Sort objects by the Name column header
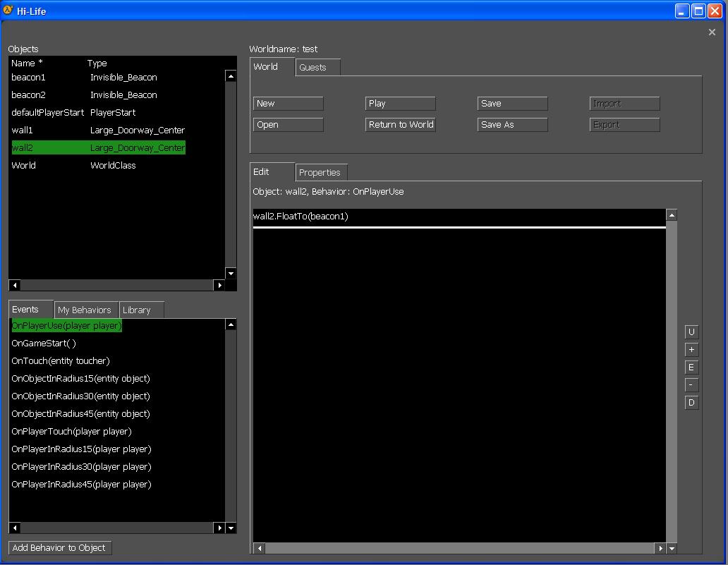728x565 pixels. (x=27, y=63)
